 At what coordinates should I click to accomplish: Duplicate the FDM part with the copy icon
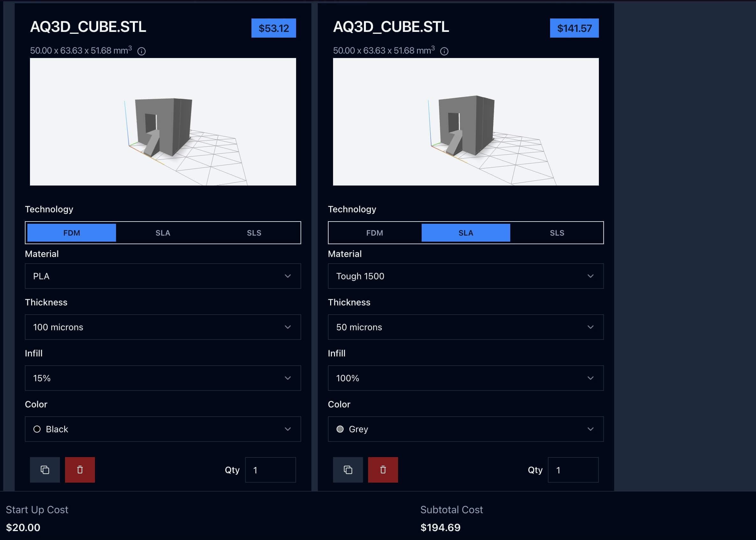45,470
